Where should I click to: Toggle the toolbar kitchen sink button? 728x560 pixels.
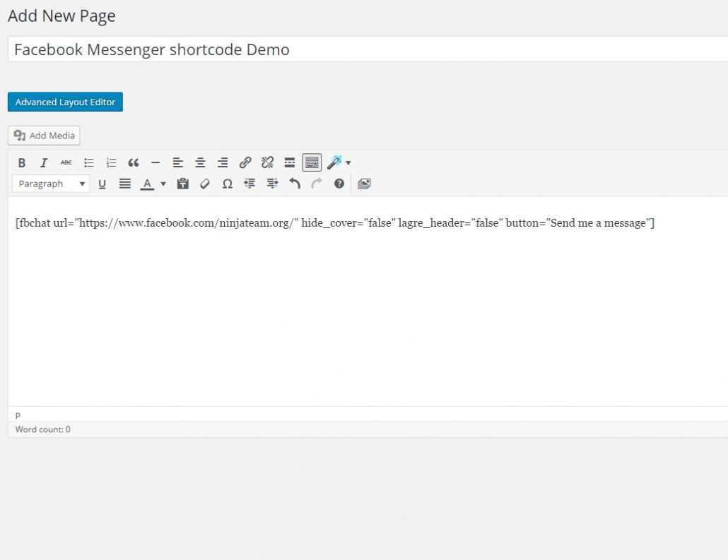pos(312,163)
